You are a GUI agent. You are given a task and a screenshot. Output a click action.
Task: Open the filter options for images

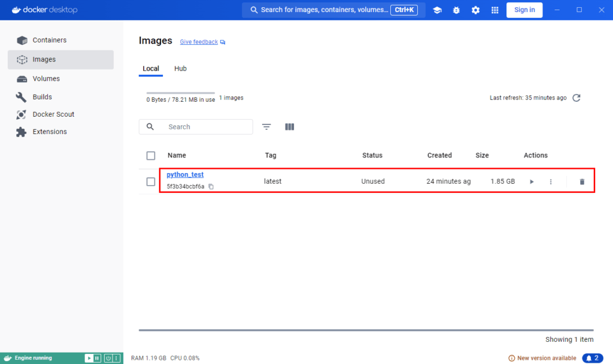pos(266,127)
